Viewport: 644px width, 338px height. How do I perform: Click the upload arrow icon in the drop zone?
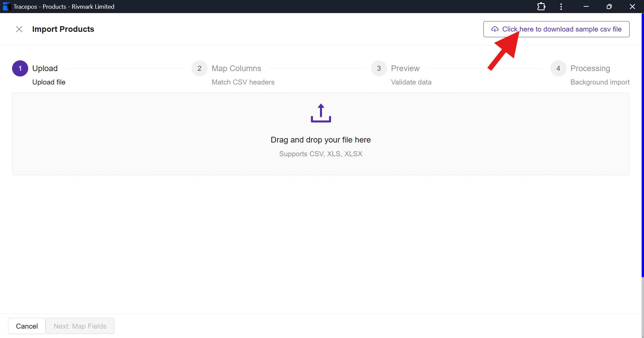coord(321,113)
